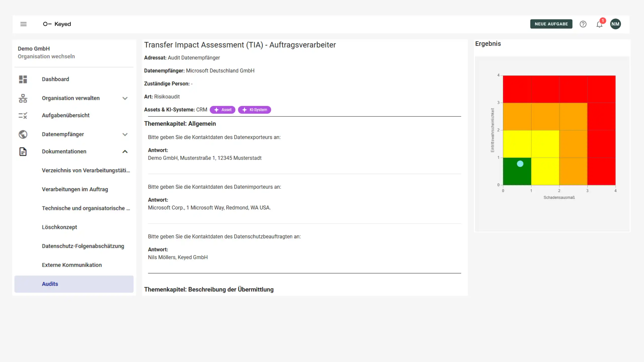Click the sparkle icon in KI-System chip

(245, 110)
